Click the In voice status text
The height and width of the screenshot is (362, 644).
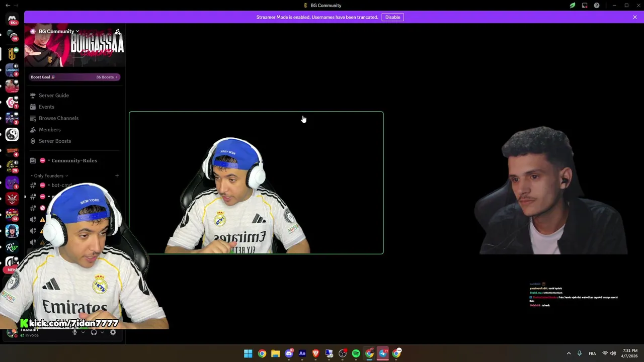point(32,335)
